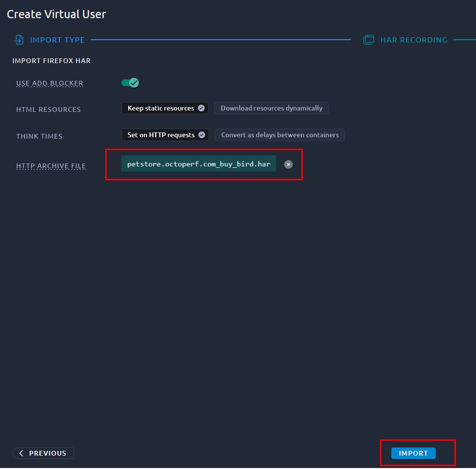Select Keep static resources option
This screenshot has height=469, width=476.
[x=161, y=108]
